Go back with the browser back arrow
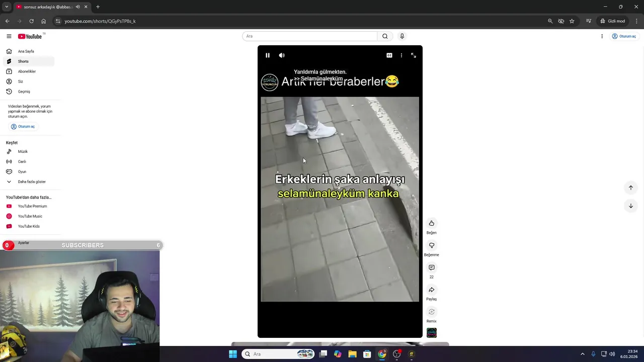The width and height of the screenshot is (644, 362). coord(7,21)
